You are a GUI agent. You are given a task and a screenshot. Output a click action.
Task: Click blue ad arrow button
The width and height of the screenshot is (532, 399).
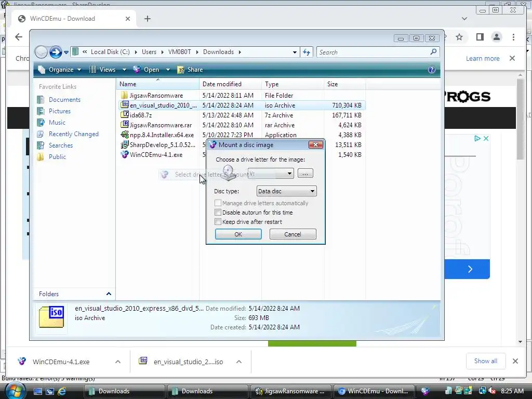(x=470, y=269)
